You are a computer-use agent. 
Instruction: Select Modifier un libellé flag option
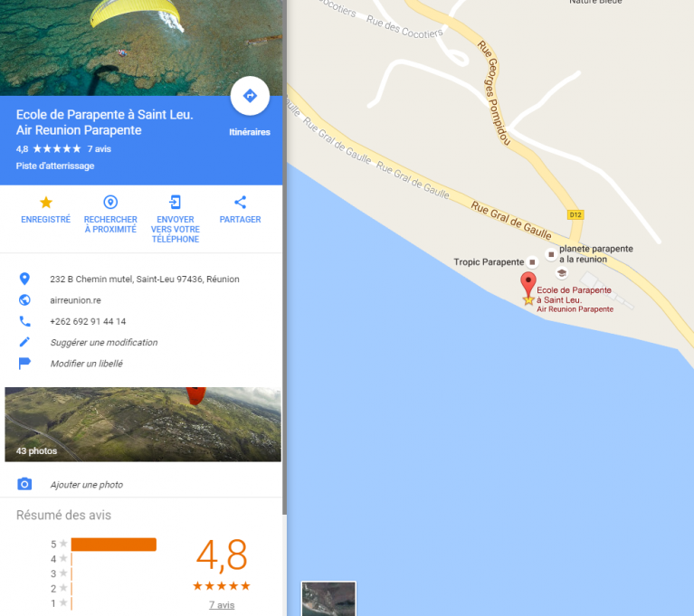click(x=86, y=364)
